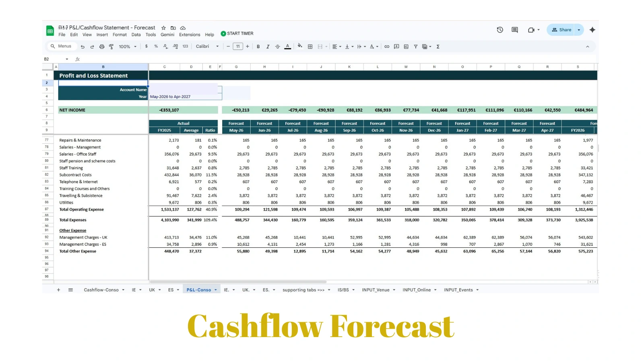
Task: Click the insert chart icon
Action: 406,47
